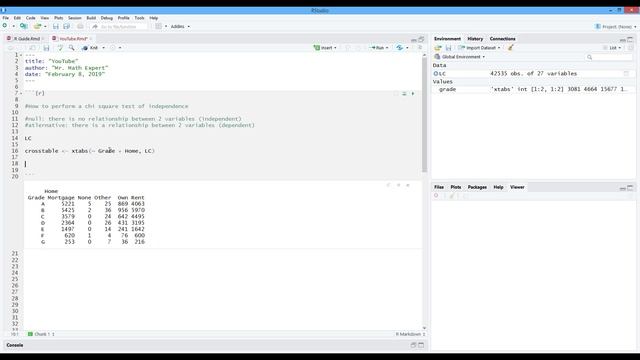Image resolution: width=640 pixels, height=360 pixels.
Task: Switch to the YouTube.Rmd tab
Action: [x=73, y=39]
